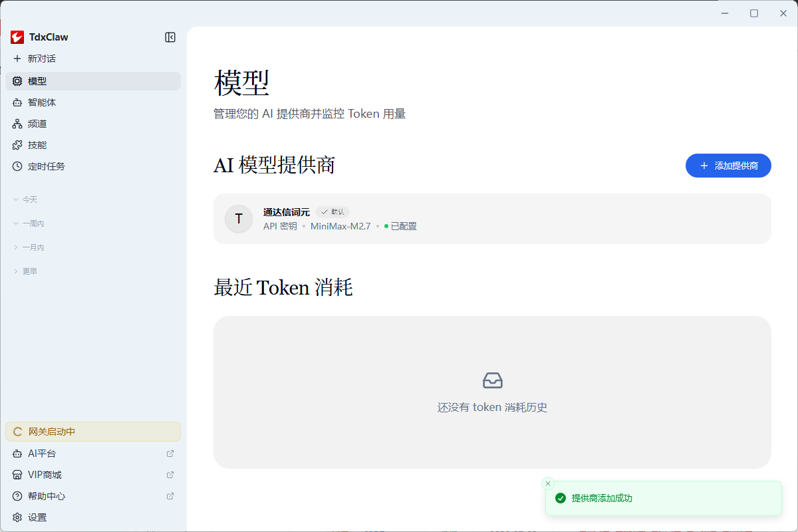
Task: Click the AI 模型提供商 heading
Action: pyautogui.click(x=274, y=166)
